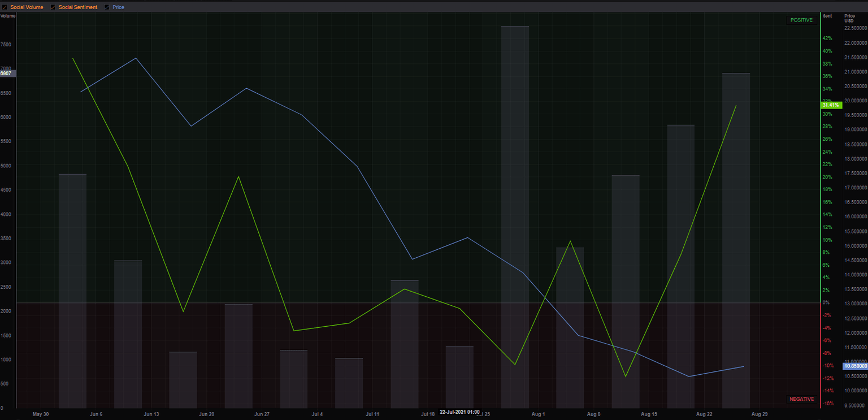Click the 0% sentiment axis label
Screen dimensions: 868x420
826,303
